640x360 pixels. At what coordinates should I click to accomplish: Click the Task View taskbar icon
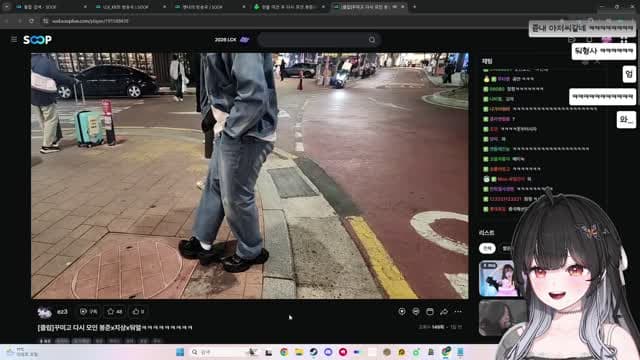269,352
